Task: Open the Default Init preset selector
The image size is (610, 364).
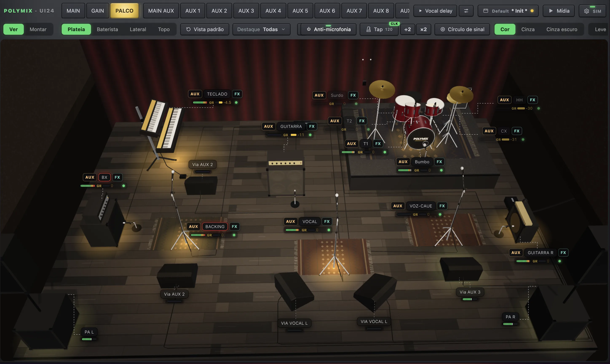Action: (x=508, y=11)
